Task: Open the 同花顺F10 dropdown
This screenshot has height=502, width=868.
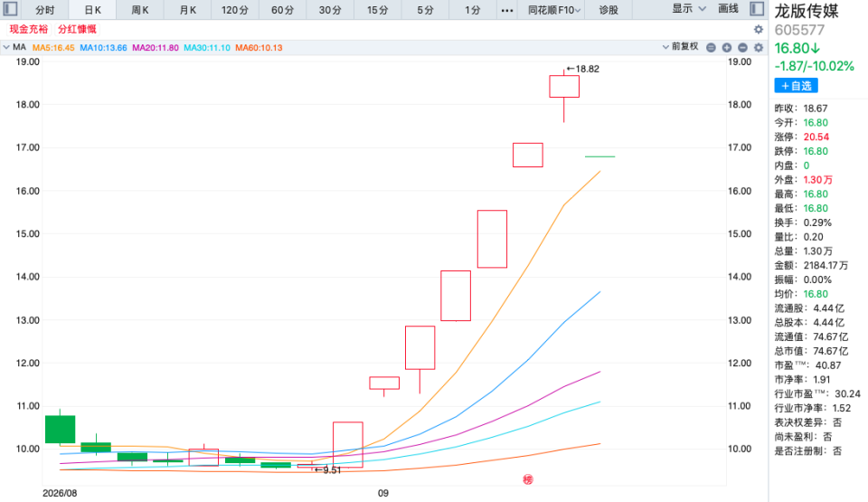Action: point(553,10)
